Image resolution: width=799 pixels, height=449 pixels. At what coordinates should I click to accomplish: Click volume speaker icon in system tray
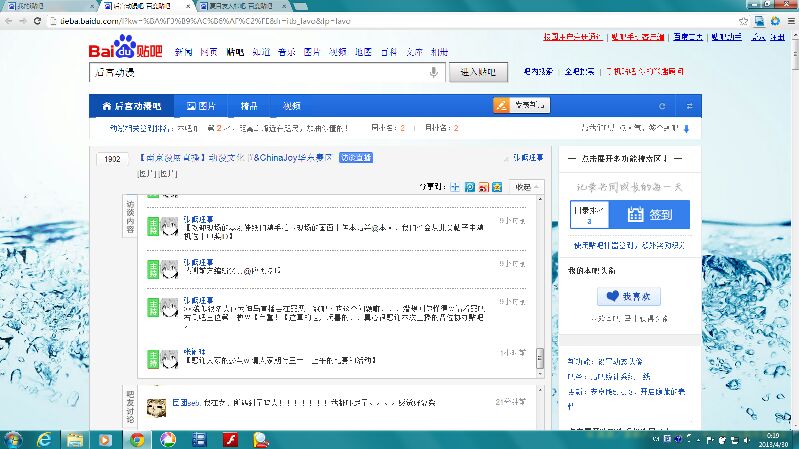click(x=746, y=440)
